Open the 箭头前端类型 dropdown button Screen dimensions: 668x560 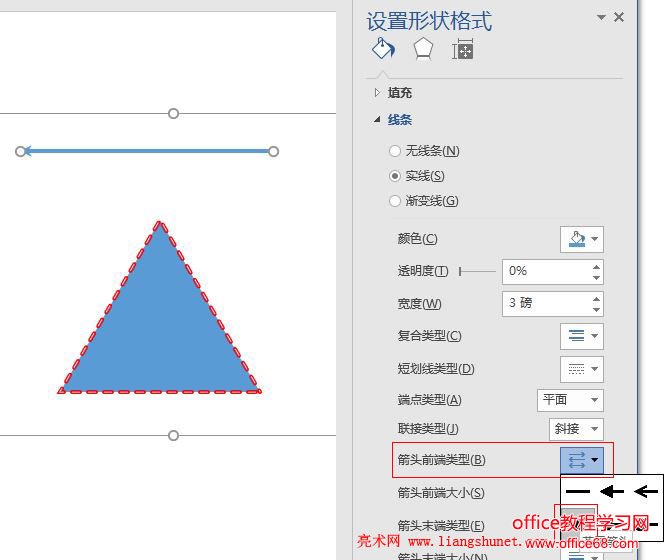pyautogui.click(x=582, y=460)
